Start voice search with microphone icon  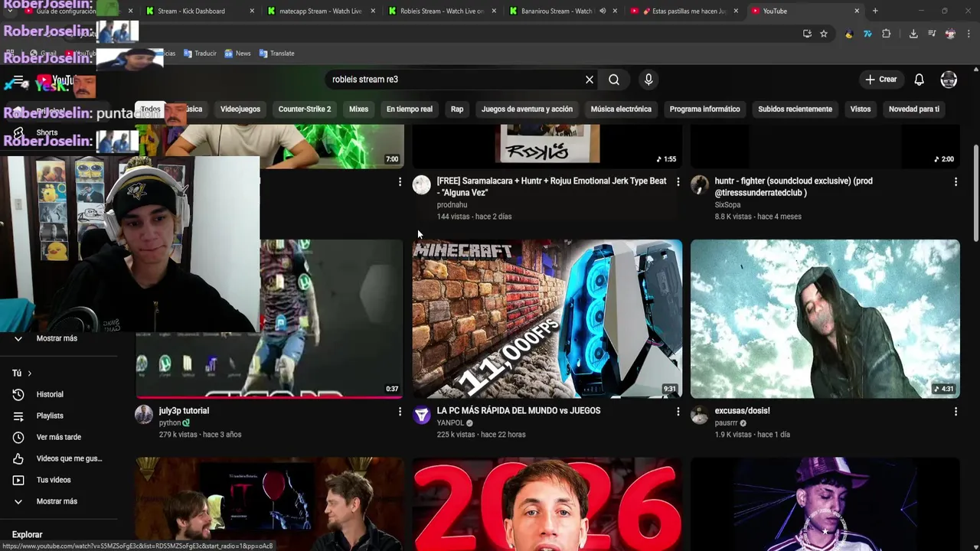click(648, 80)
